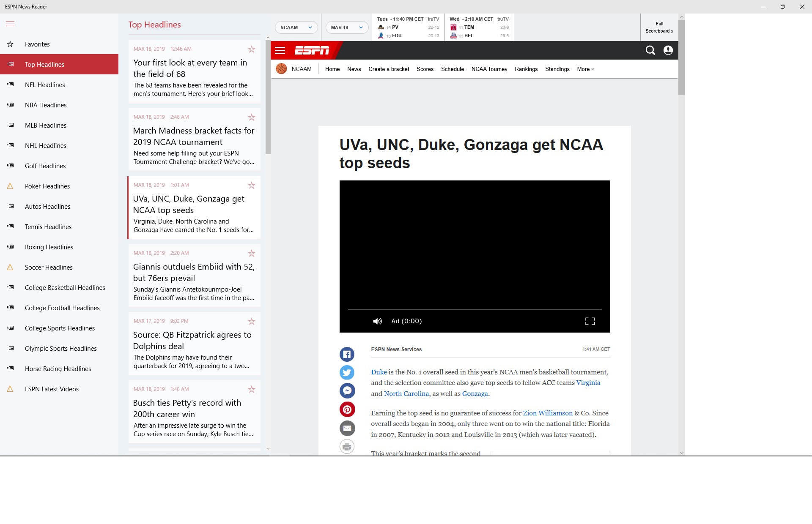Open the Zion Williamson player link
This screenshot has height=524, width=812.
(547, 413)
